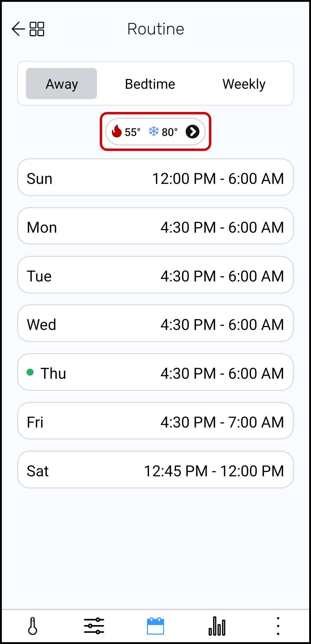Image resolution: width=311 pixels, height=644 pixels.
Task: Open the grid dashboard icon
Action: click(x=37, y=29)
